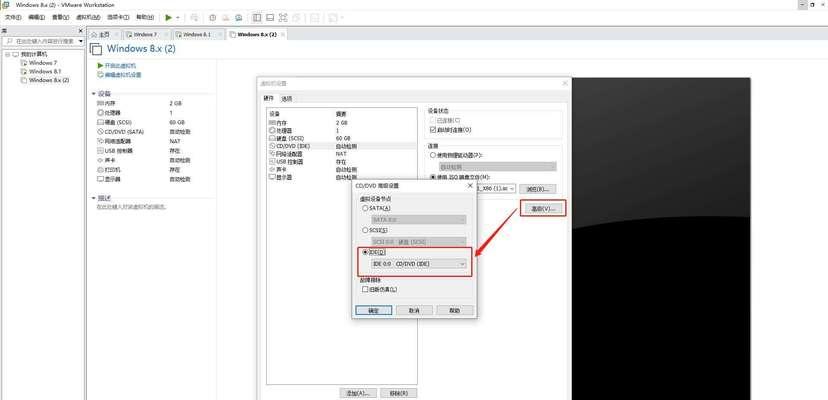Click 帮助 button in the CD/DVD advanced dialog
Image resolution: width=828 pixels, height=400 pixels.
pyautogui.click(x=455, y=311)
